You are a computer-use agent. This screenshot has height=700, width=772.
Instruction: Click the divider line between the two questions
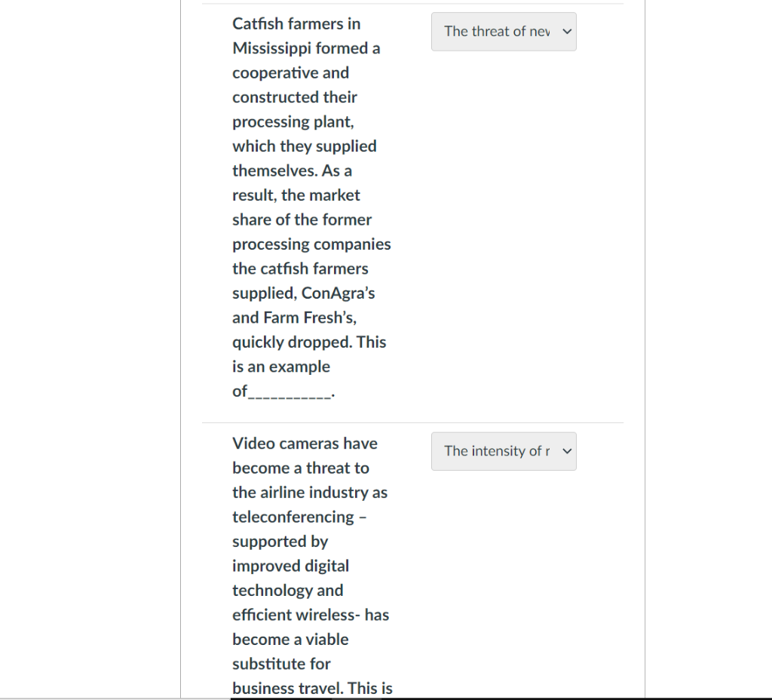413,422
